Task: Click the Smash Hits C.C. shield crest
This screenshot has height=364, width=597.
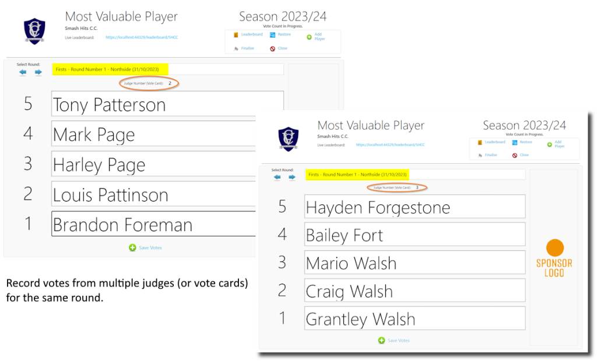Action: [x=34, y=29]
